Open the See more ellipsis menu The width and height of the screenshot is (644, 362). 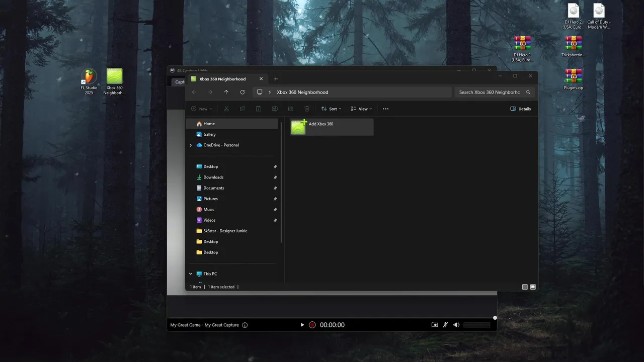[386, 109]
